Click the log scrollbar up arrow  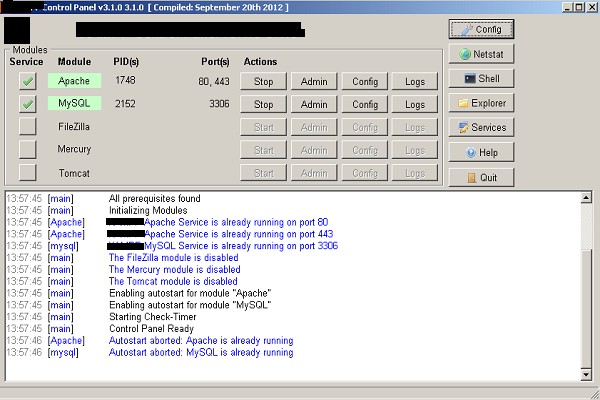(586, 198)
